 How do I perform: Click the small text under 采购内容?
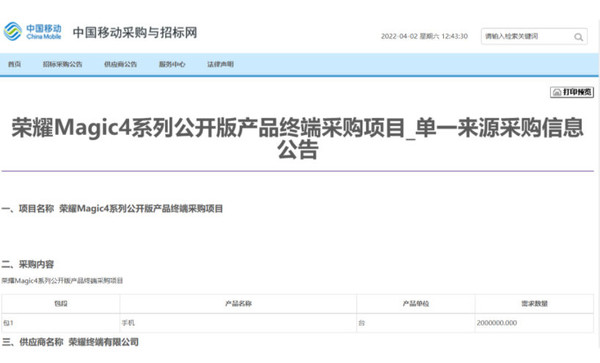pyautogui.click(x=62, y=281)
